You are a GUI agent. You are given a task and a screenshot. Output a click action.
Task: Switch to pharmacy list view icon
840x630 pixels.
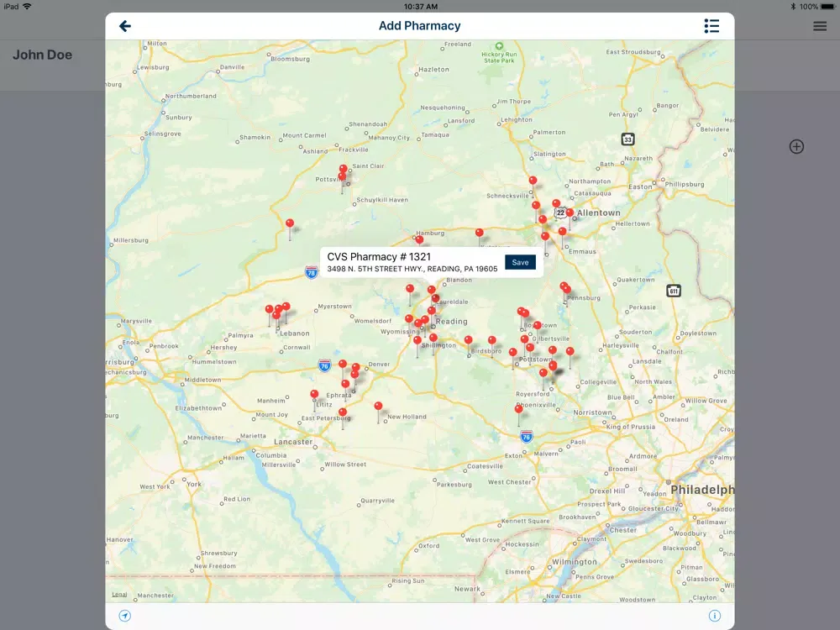click(711, 26)
